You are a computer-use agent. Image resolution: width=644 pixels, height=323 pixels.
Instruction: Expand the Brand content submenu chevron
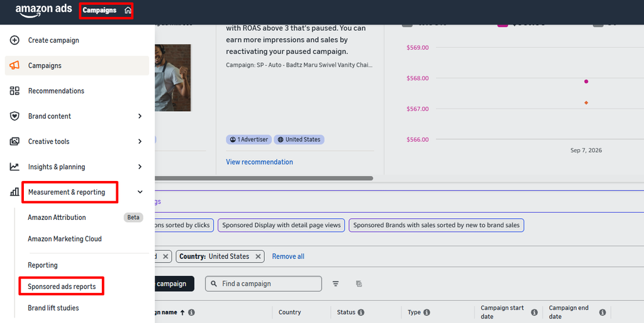140,116
